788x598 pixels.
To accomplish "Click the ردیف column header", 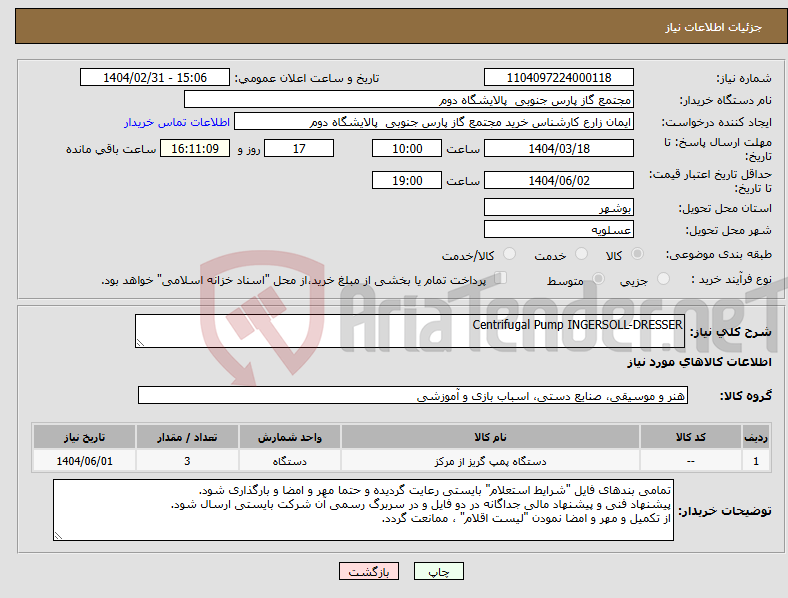I will [756, 437].
